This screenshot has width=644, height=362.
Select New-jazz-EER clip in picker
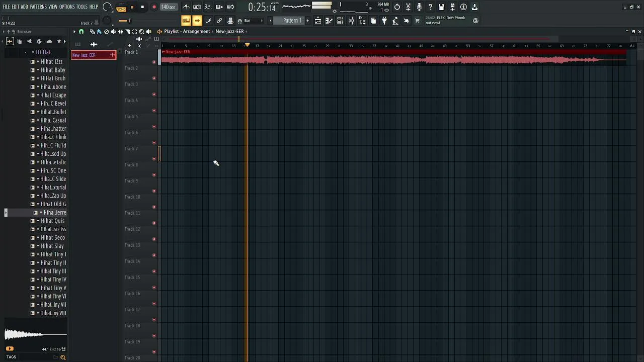click(x=94, y=55)
